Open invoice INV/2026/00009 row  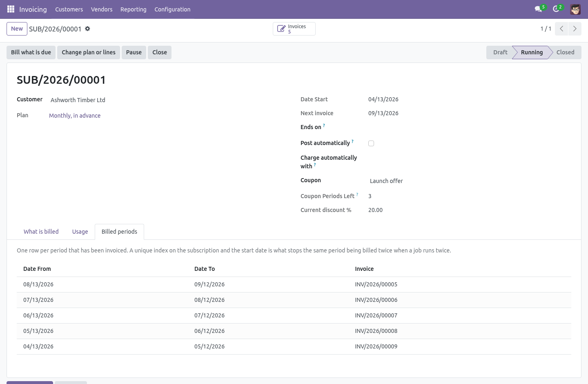pyautogui.click(x=294, y=346)
